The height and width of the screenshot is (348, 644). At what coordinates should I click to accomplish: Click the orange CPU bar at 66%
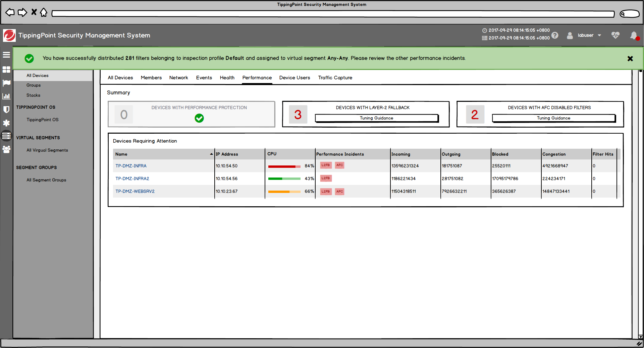(x=284, y=192)
